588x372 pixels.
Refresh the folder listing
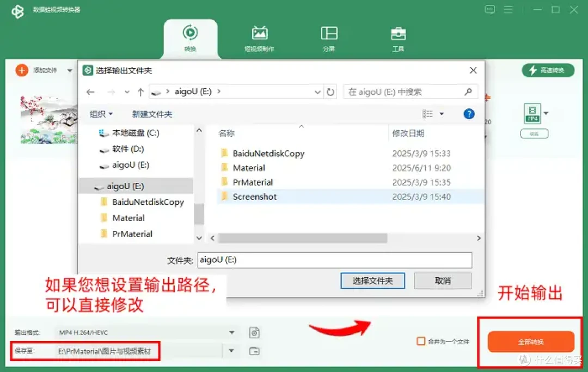[330, 92]
